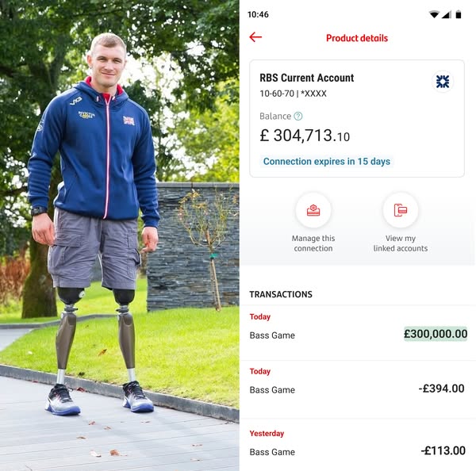
Task: Open the balance help question-mark icon
Action: coord(298,117)
